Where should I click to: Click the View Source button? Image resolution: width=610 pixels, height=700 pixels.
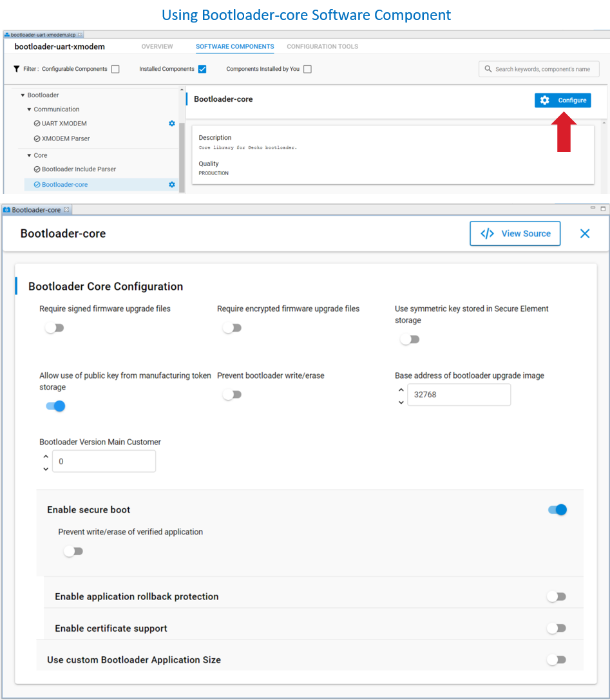[x=515, y=234]
